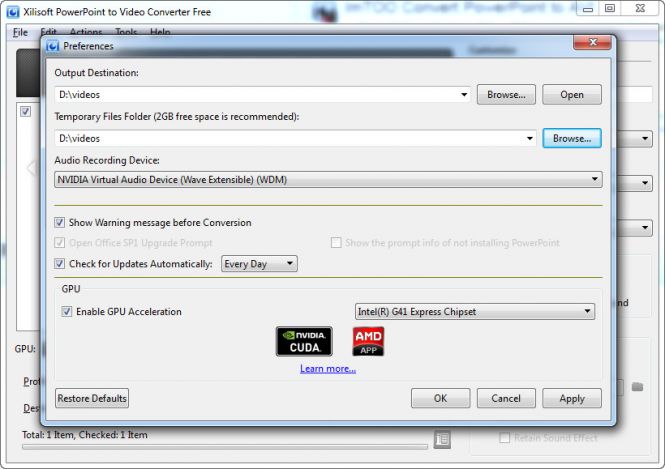This screenshot has height=469, width=665.
Task: Expand the Output Destination dropdown
Action: point(464,95)
